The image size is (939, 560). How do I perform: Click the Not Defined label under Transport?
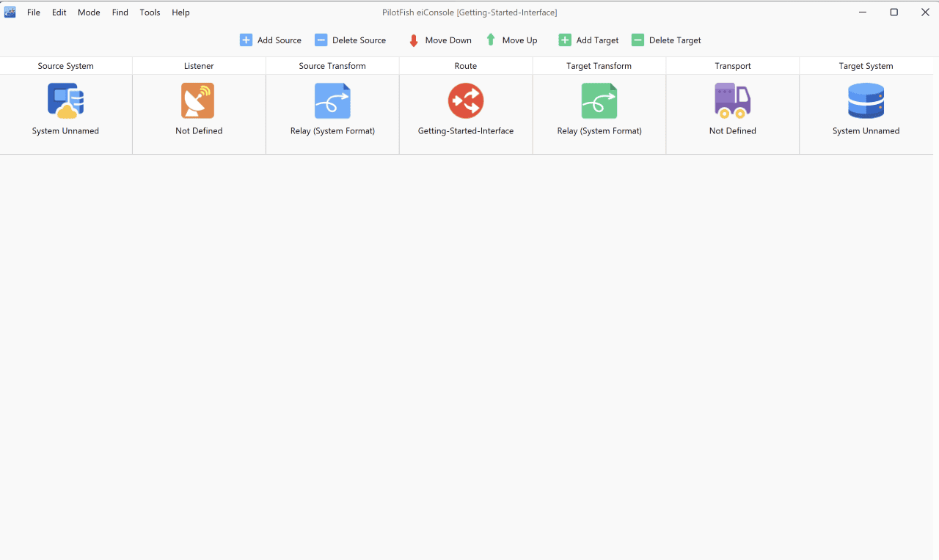tap(733, 131)
